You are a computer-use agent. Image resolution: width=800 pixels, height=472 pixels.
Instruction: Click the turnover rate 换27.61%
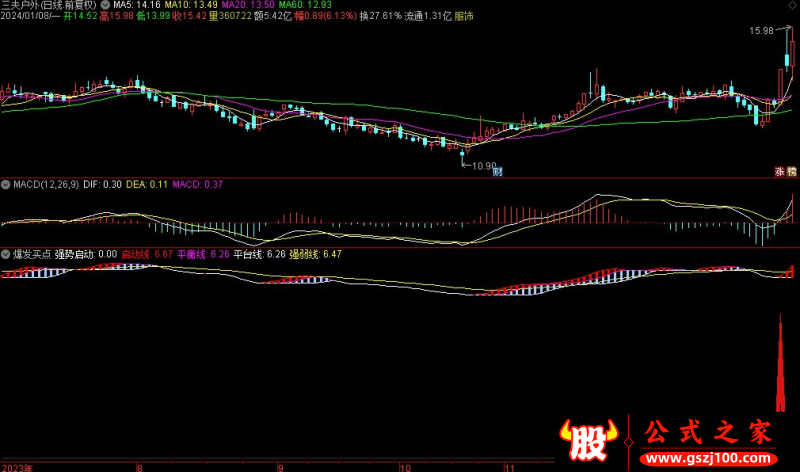(381, 16)
